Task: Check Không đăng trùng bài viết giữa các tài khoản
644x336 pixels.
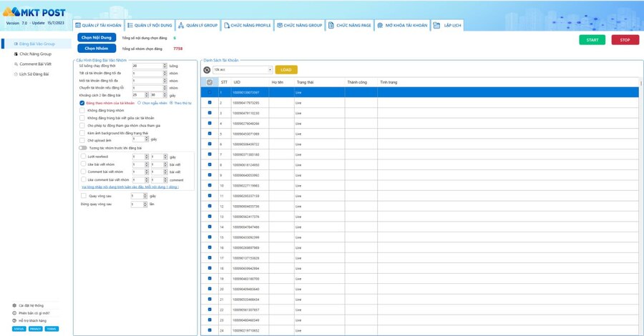Action: point(82,118)
